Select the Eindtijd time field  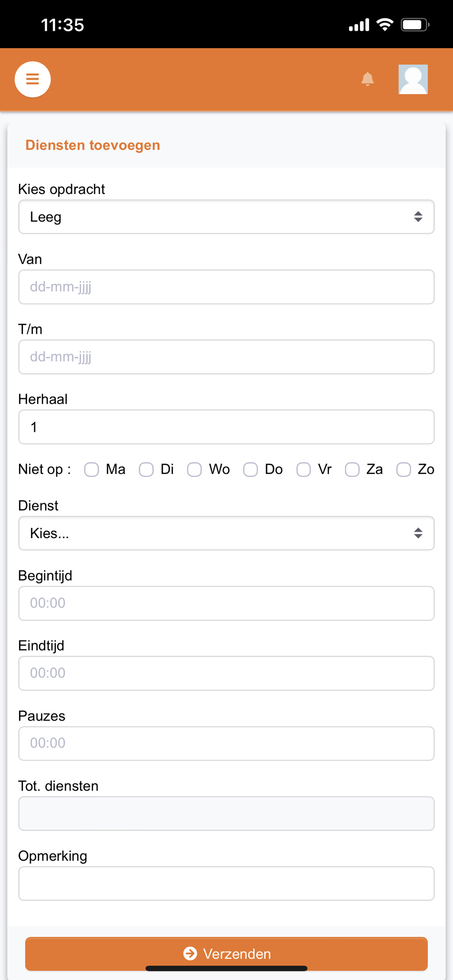226,673
